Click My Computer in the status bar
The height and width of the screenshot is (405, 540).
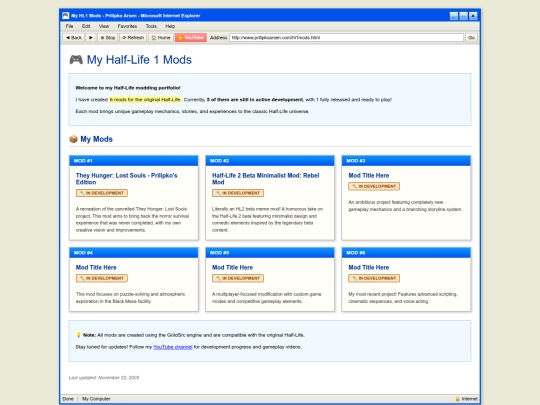[96, 399]
